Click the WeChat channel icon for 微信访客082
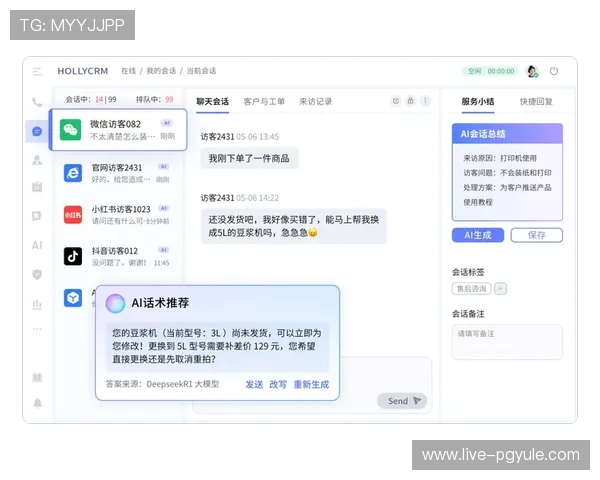Image resolution: width=600 pixels, height=480 pixels. pos(71,130)
